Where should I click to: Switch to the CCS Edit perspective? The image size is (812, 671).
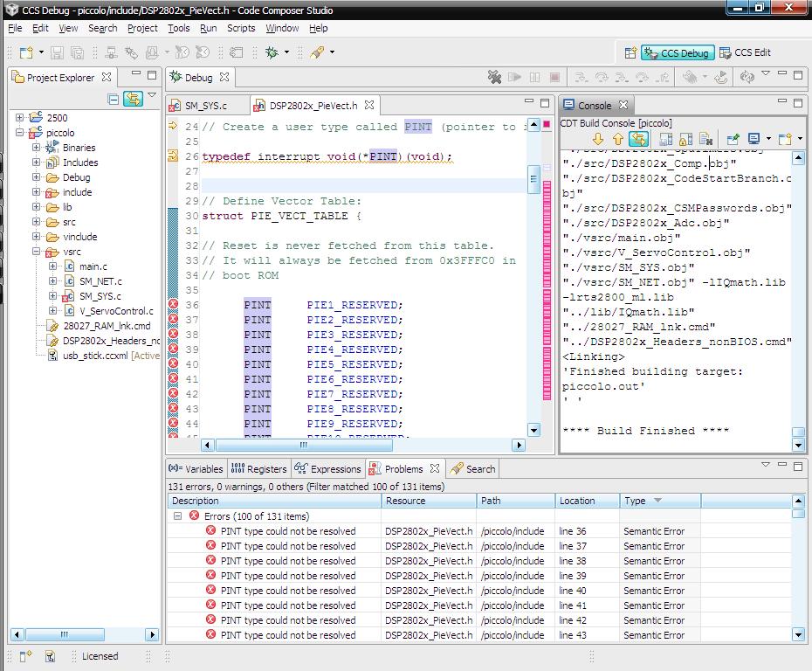[745, 52]
